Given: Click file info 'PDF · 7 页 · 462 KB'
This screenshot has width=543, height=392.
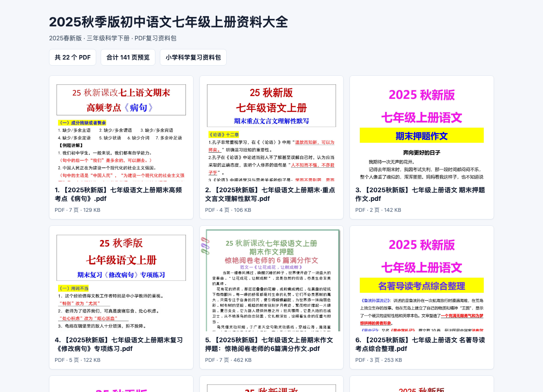Looking at the screenshot, I should [228, 360].
